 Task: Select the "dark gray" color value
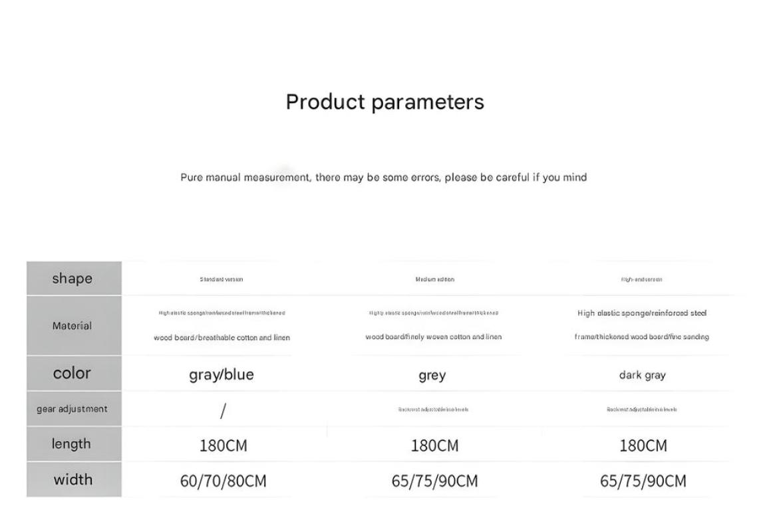point(642,375)
